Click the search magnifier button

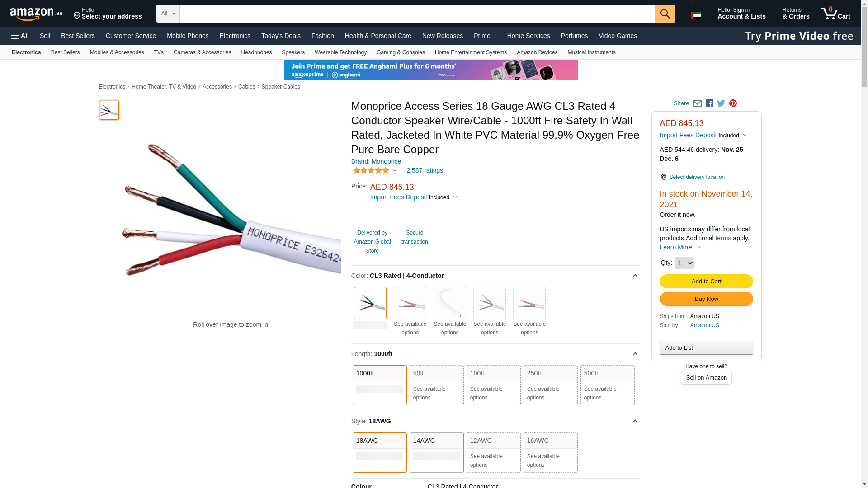coord(665,14)
